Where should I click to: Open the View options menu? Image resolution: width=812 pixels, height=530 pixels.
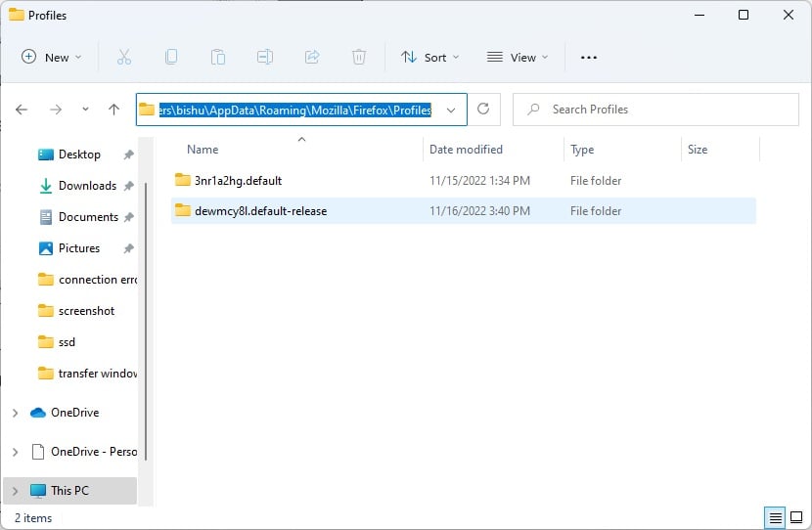point(518,57)
